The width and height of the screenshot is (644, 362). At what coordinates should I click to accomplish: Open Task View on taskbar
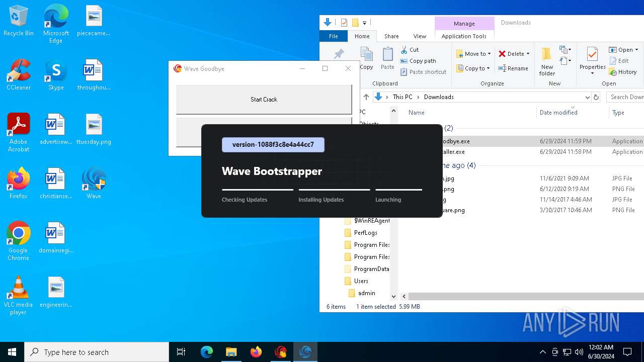[181, 352]
